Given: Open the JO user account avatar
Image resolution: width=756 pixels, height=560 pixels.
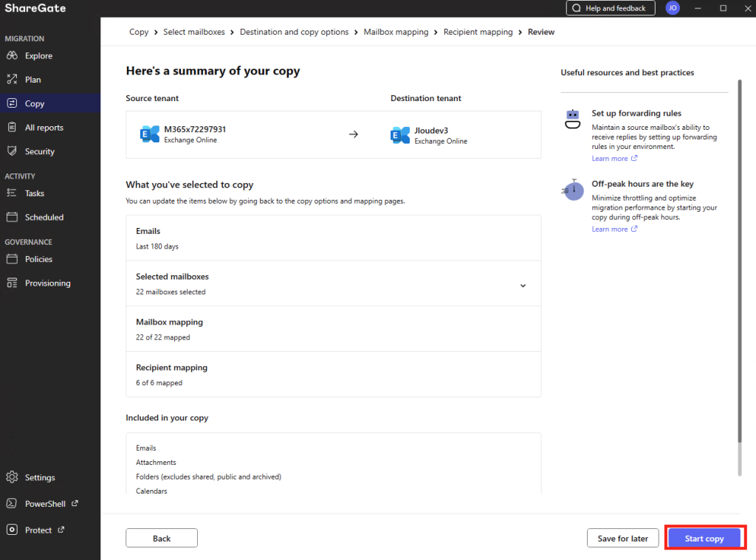Looking at the screenshot, I should point(673,8).
